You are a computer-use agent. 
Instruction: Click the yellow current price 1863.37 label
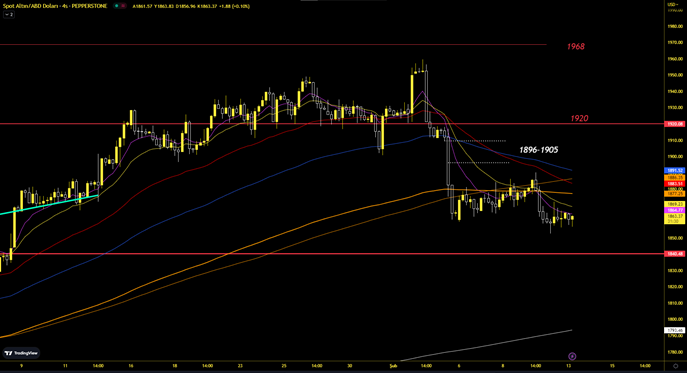coord(675,217)
